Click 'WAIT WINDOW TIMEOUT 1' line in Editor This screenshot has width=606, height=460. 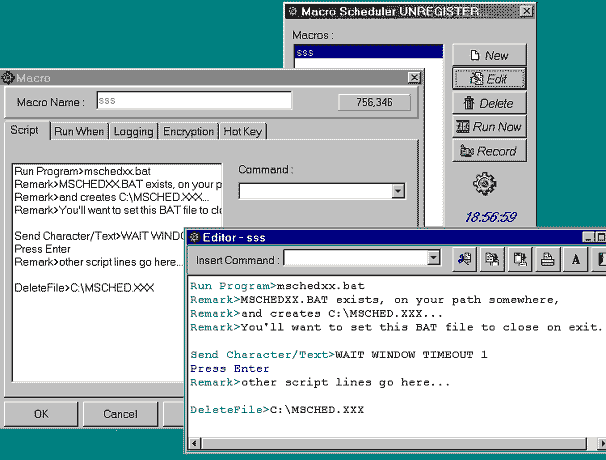pyautogui.click(x=339, y=355)
